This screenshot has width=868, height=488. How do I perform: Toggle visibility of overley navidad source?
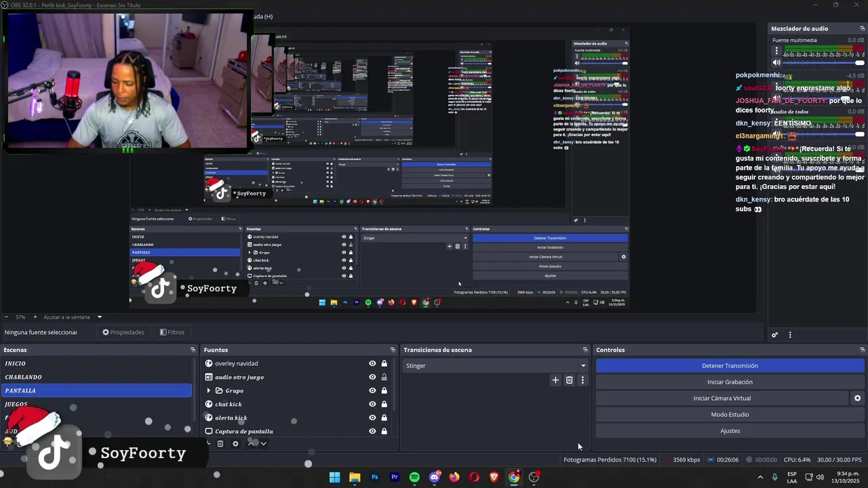coord(372,363)
